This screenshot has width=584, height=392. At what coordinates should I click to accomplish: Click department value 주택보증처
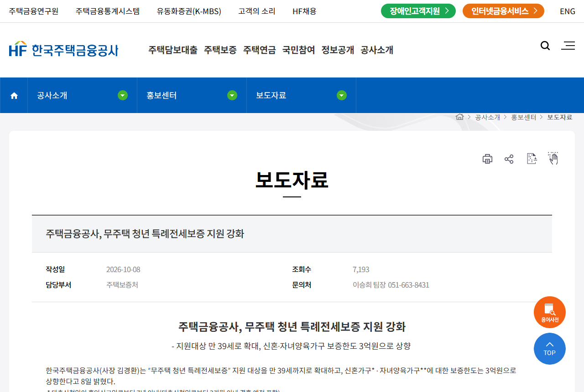(x=122, y=285)
